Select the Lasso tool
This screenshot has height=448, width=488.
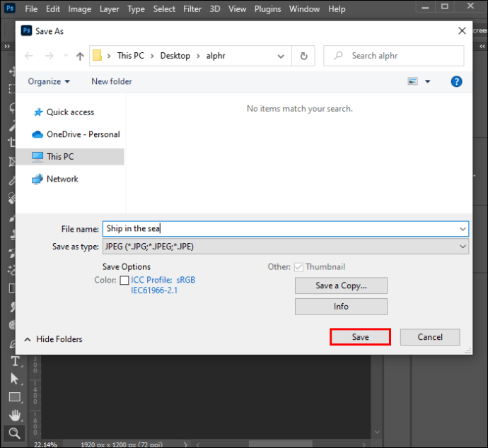pyautogui.click(x=13, y=107)
